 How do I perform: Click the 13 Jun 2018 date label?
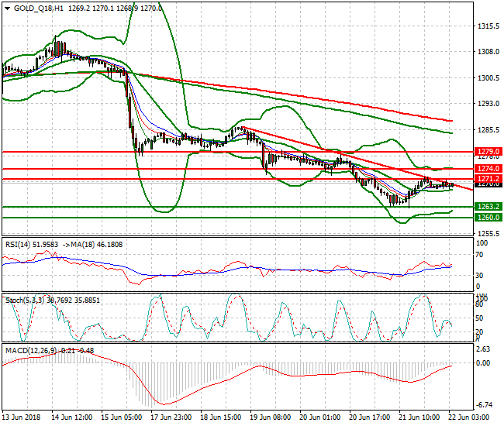tap(23, 417)
